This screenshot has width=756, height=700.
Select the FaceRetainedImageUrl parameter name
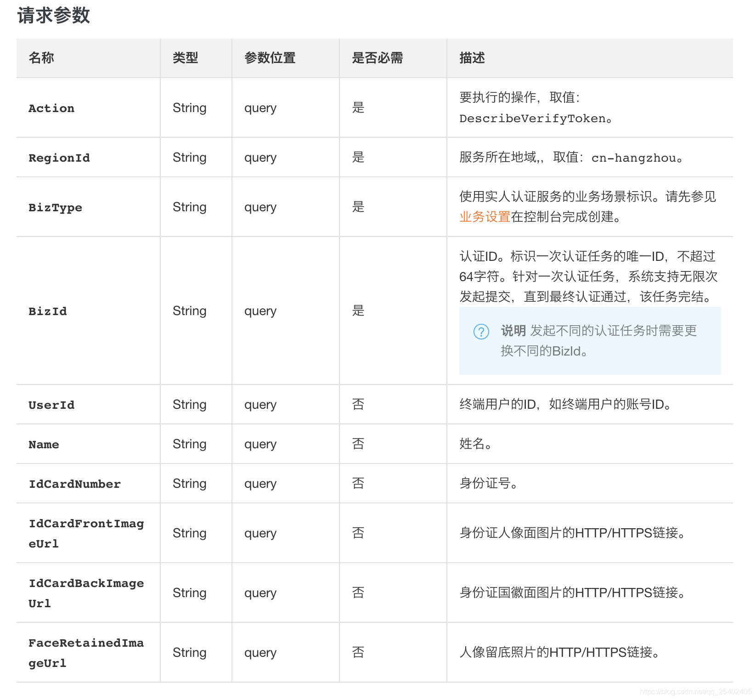[86, 653]
